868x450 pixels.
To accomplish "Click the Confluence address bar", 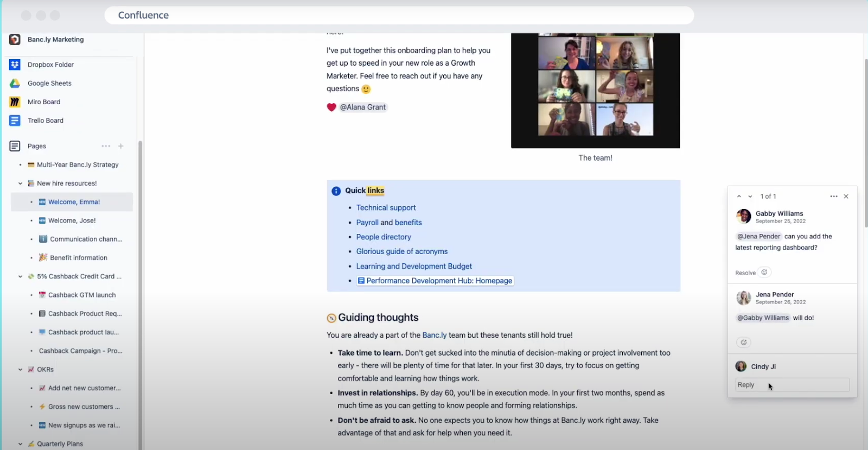I will [x=399, y=15].
